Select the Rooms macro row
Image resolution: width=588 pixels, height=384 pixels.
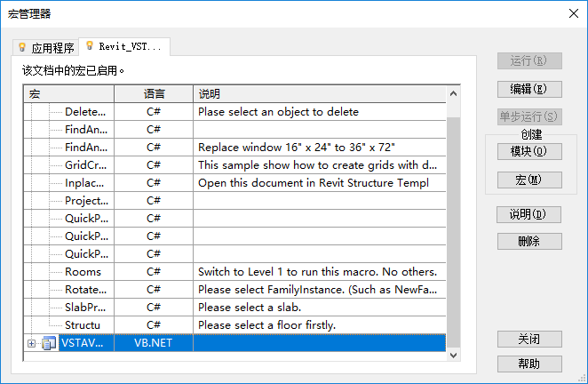(83, 272)
